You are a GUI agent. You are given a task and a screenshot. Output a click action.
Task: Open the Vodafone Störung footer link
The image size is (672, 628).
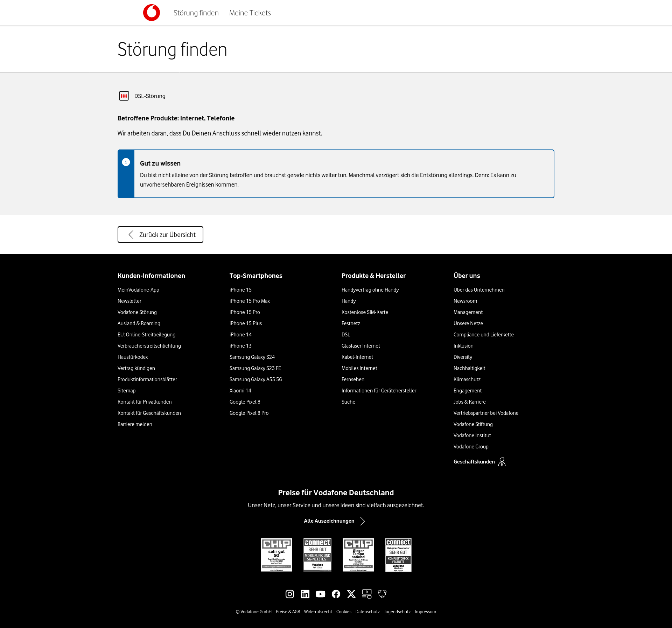(137, 312)
